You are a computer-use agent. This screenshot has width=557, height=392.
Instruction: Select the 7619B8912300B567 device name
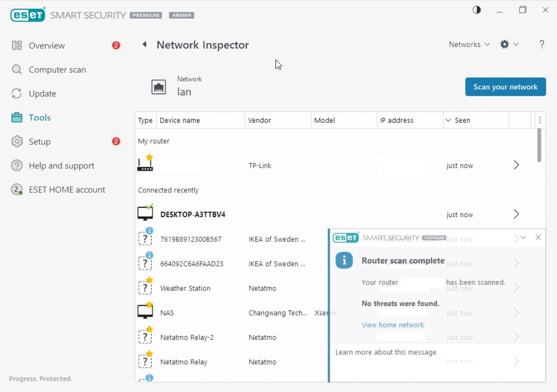(x=191, y=239)
